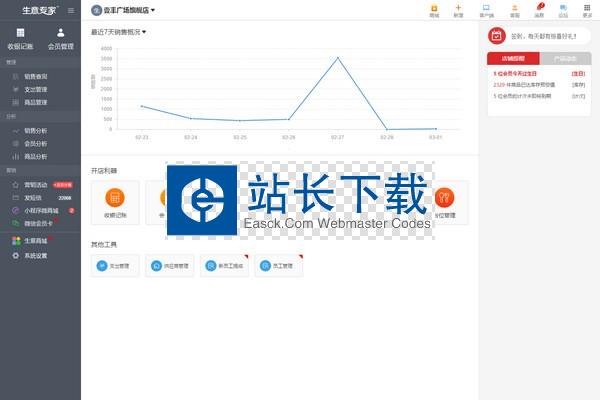Click the 新增 plus icon in the toolbar
The width and height of the screenshot is (600, 400).
tap(458, 11)
